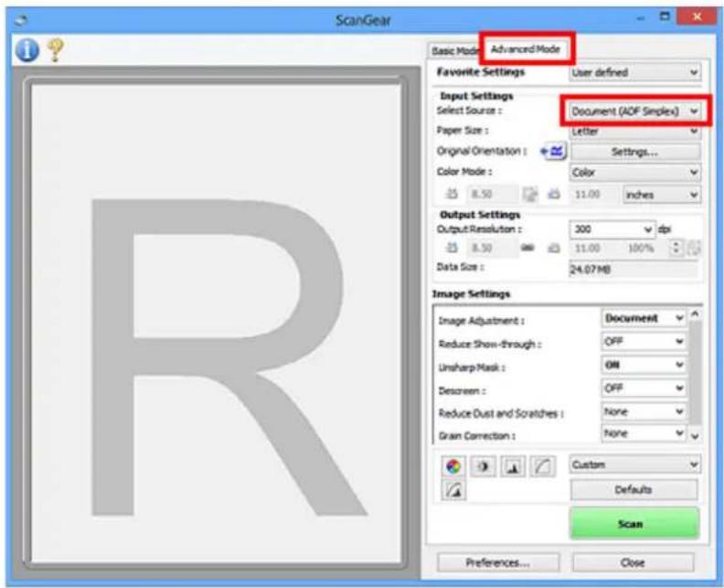This screenshot has width=724, height=588.
Task: Open the Custom tone curve dropdown
Action: point(635,465)
